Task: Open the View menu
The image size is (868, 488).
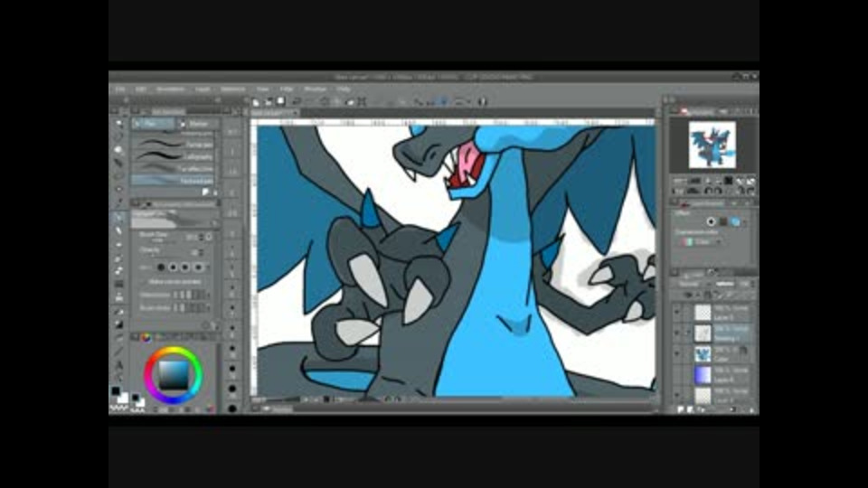Action: pos(262,89)
